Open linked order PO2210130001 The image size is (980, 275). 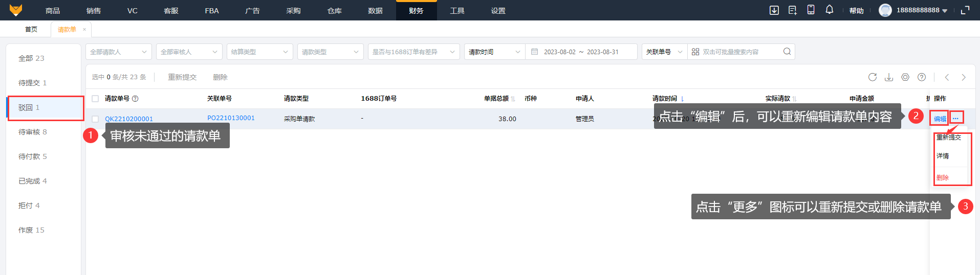231,118
